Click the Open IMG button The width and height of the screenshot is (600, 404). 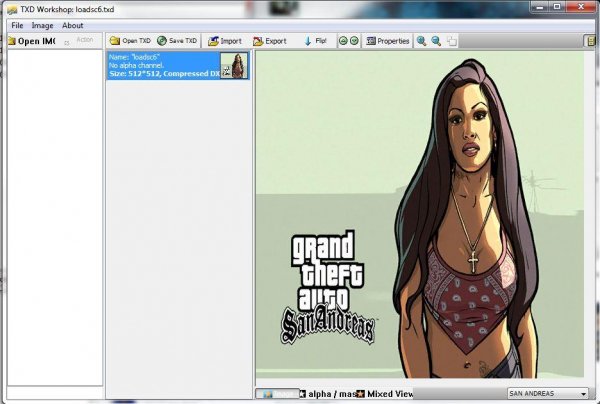[32, 41]
